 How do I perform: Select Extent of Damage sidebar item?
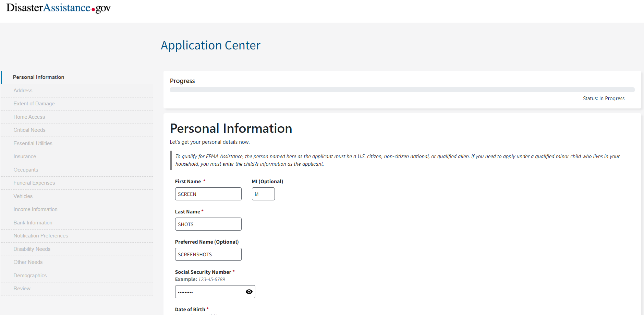(34, 104)
